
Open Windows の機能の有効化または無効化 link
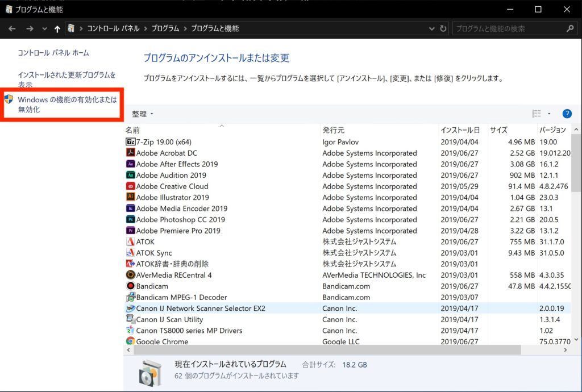(x=67, y=104)
